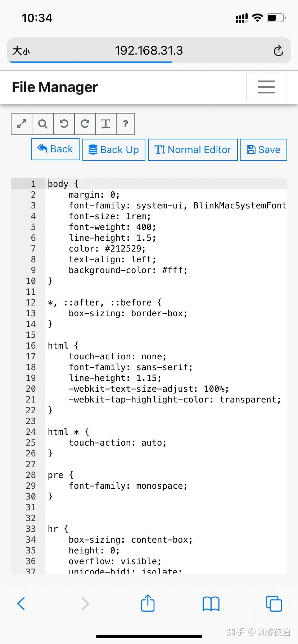Switch to Normal Editor
This screenshot has height=644, width=298.
pyautogui.click(x=193, y=149)
